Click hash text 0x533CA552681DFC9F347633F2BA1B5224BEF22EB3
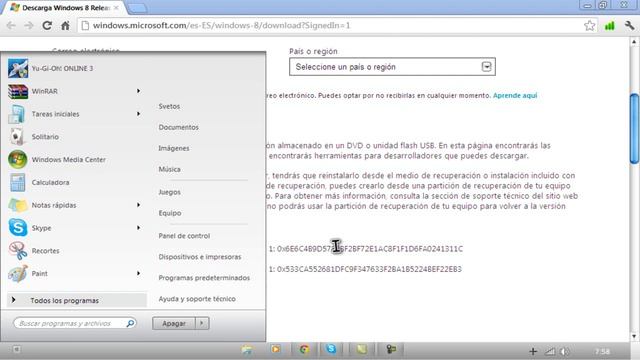 coord(369,269)
